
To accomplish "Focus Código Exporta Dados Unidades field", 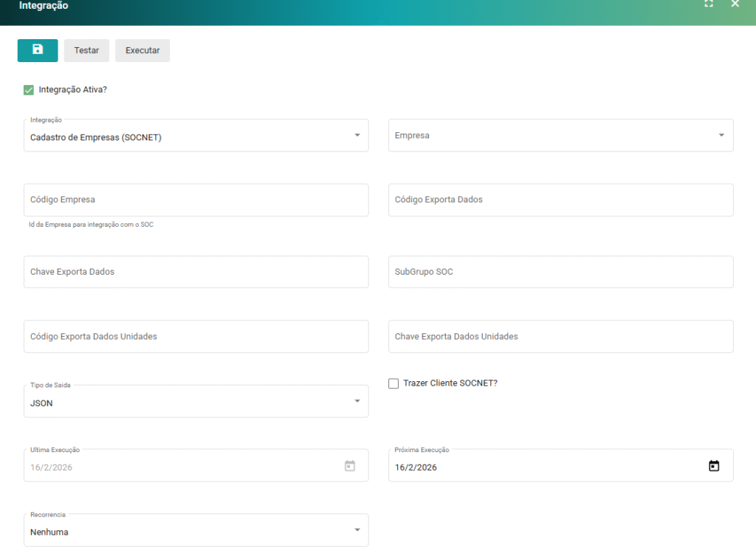I will (196, 337).
